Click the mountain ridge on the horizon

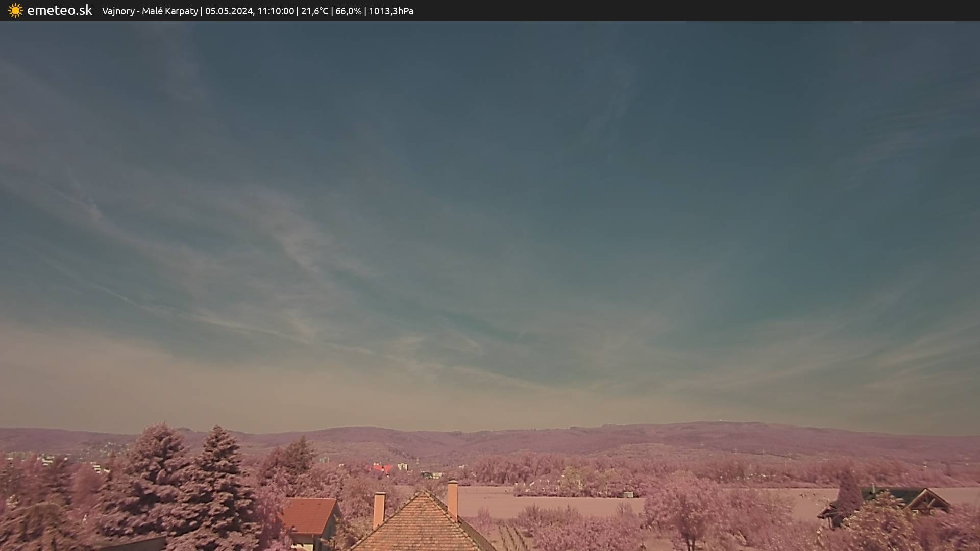point(510,436)
